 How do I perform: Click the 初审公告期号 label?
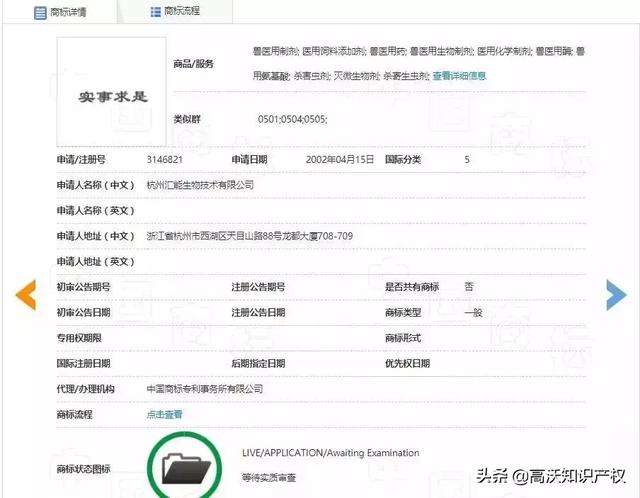(83, 287)
